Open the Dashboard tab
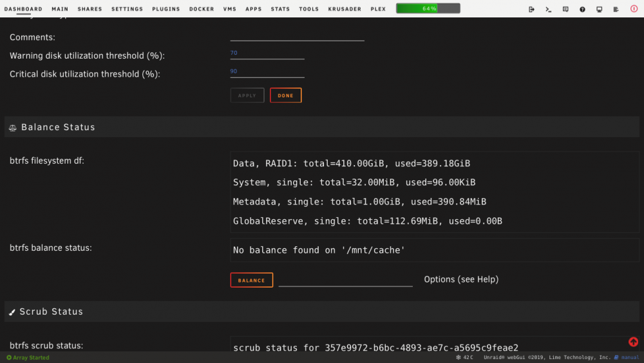Screen dimensions: 644x363 [x=23, y=9]
